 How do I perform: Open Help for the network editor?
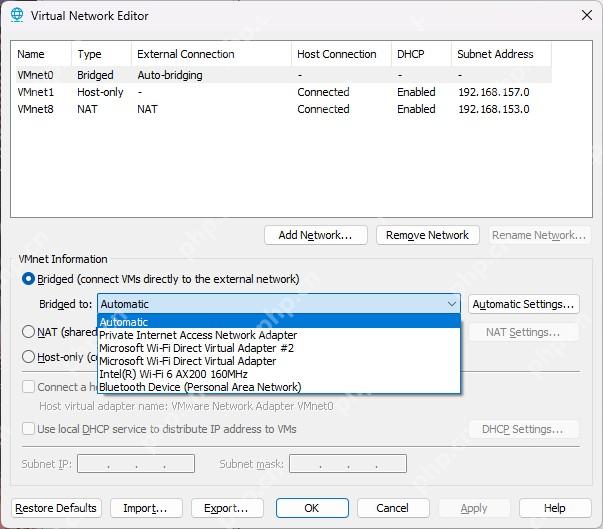coord(555,508)
